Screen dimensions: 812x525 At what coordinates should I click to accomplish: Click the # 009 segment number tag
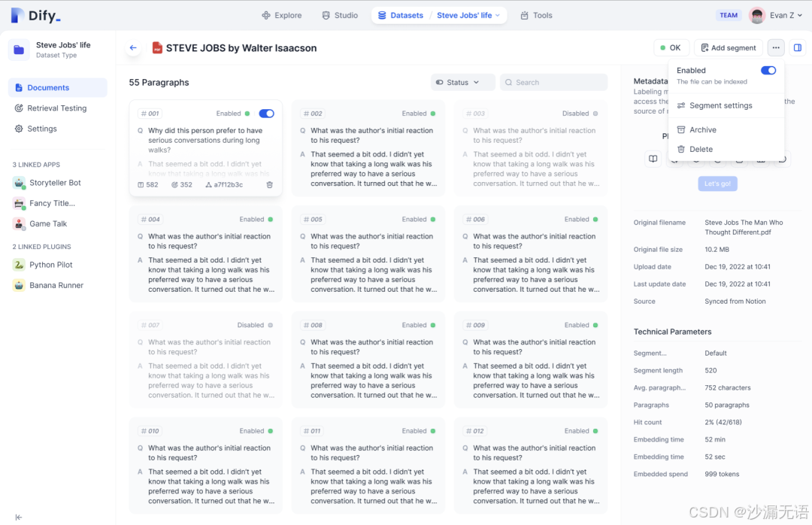(x=475, y=325)
